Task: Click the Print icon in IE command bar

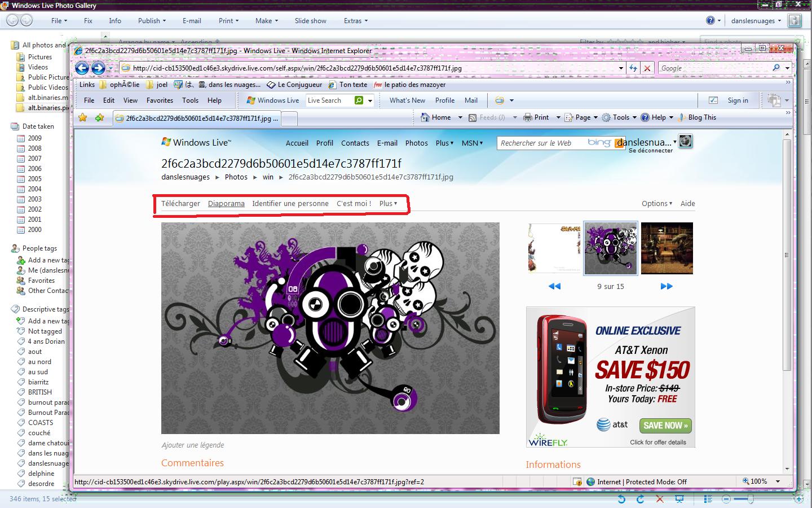Action: pyautogui.click(x=528, y=117)
